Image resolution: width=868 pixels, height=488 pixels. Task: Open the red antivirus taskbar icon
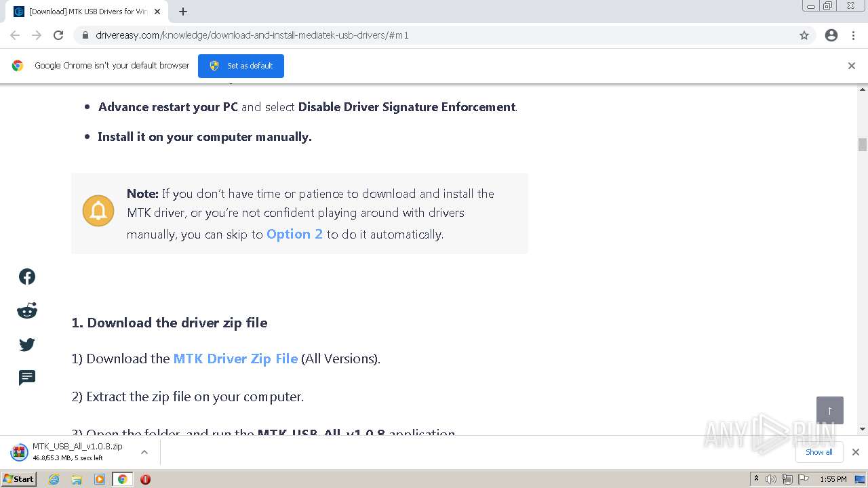click(145, 479)
